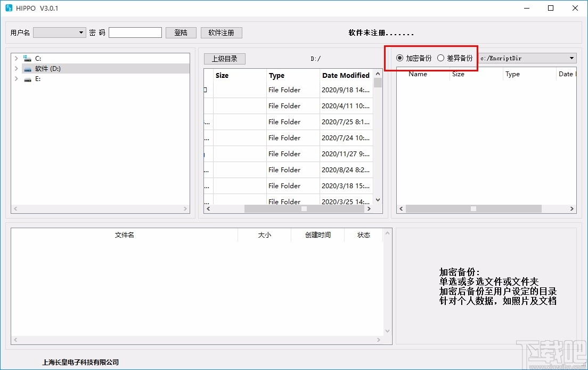Expand the 软件 (D:) tree node

16,68
